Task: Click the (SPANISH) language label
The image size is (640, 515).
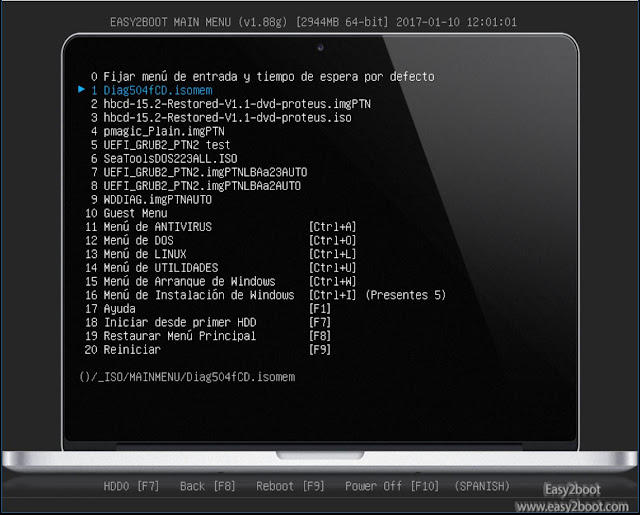Action: coord(482,486)
